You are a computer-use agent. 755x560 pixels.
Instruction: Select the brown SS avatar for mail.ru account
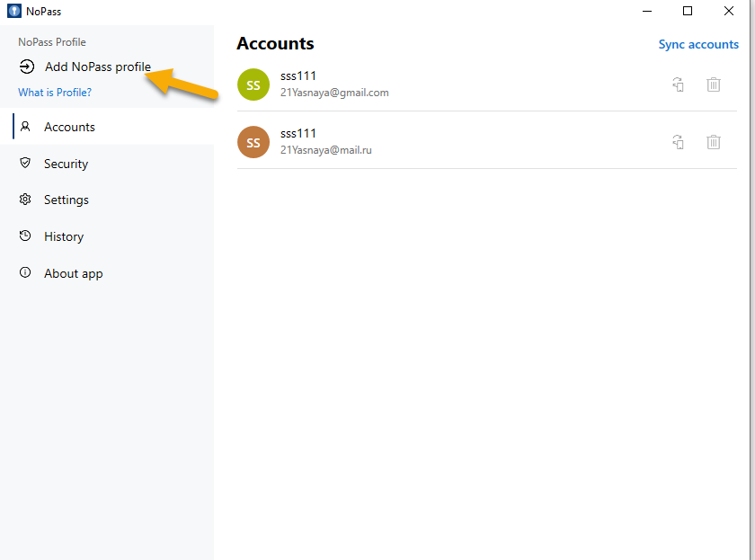[253, 142]
